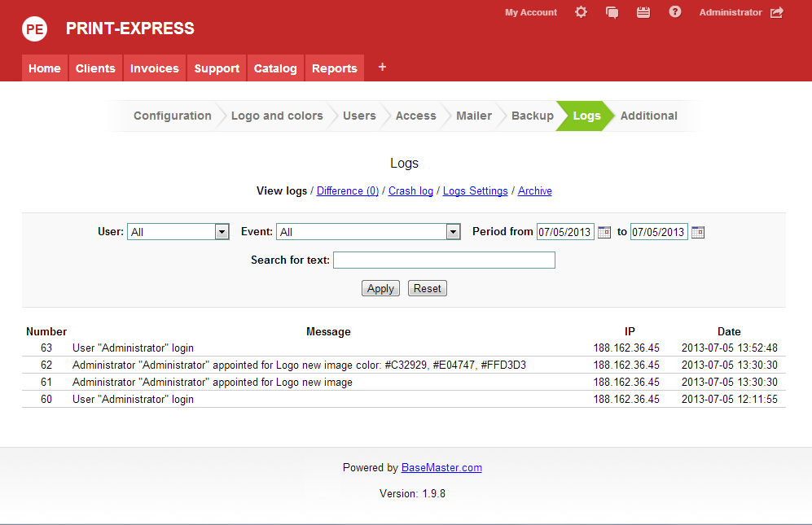
Task: Select the Logs settings section
Action: [586, 116]
